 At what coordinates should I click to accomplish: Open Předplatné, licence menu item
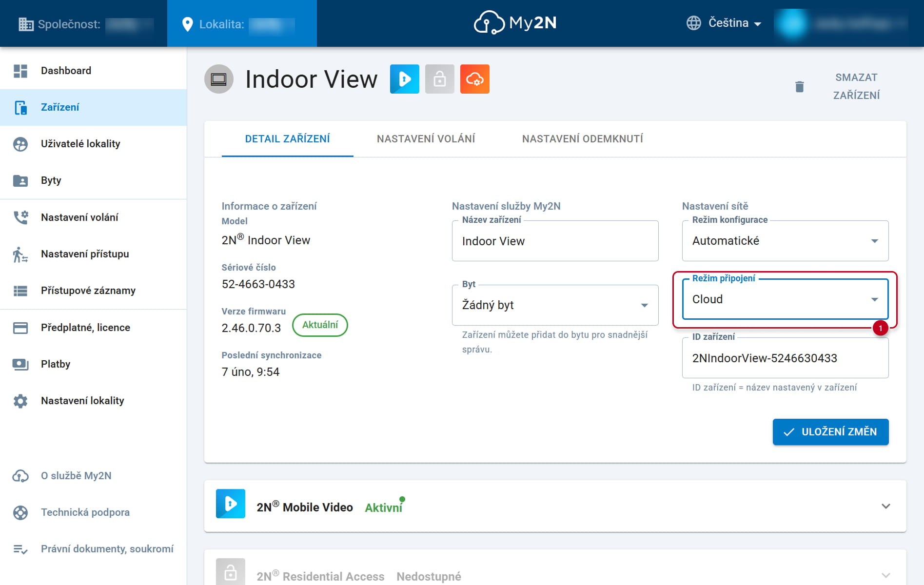(x=94, y=328)
